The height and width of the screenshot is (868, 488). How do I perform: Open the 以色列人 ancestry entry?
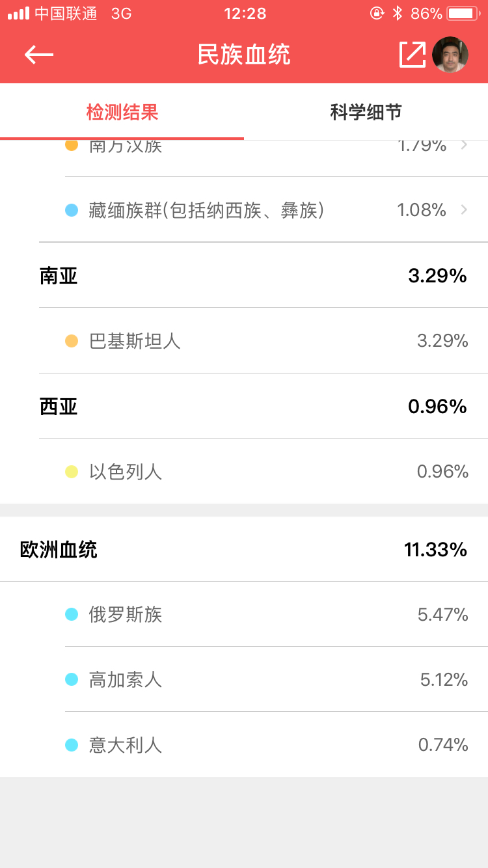point(126,472)
